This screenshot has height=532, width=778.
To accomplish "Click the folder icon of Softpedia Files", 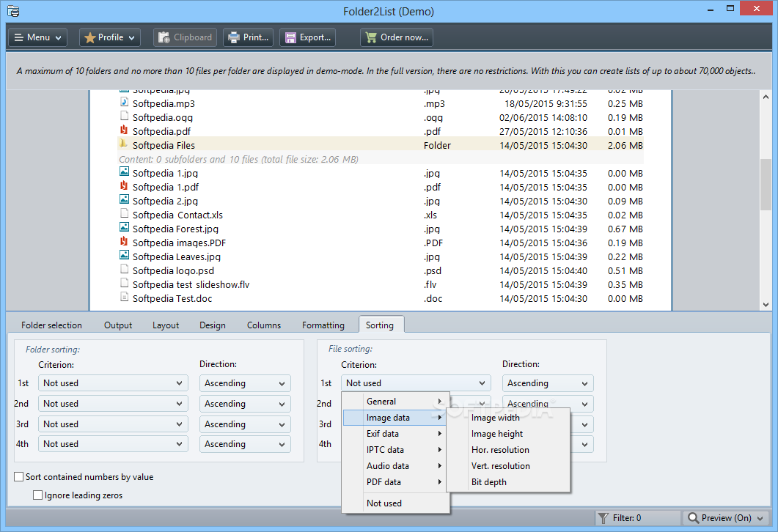I will click(x=123, y=144).
